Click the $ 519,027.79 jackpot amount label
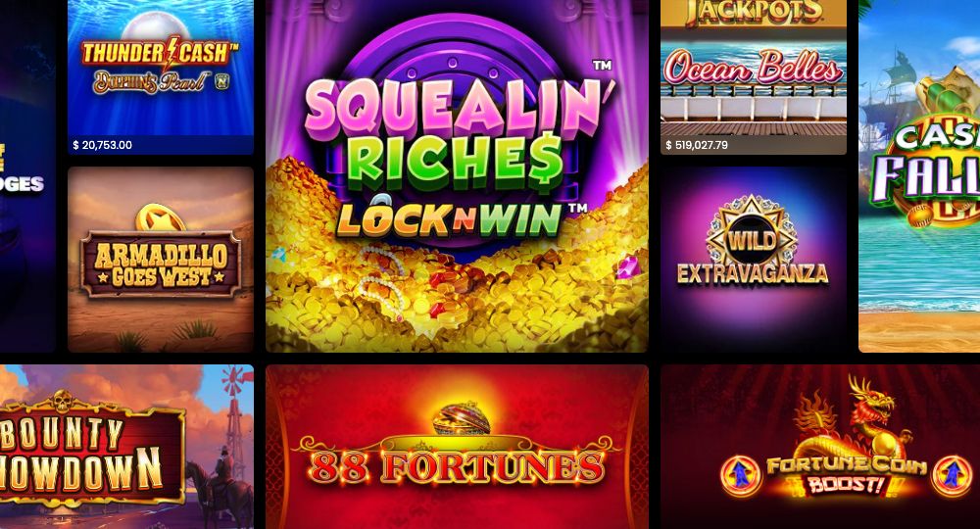 [697, 145]
